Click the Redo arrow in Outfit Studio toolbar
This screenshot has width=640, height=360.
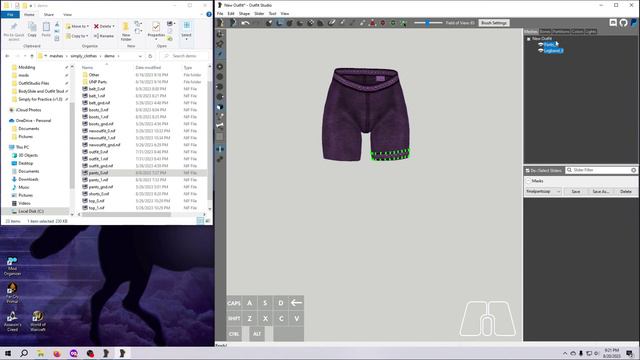[x=256, y=23]
